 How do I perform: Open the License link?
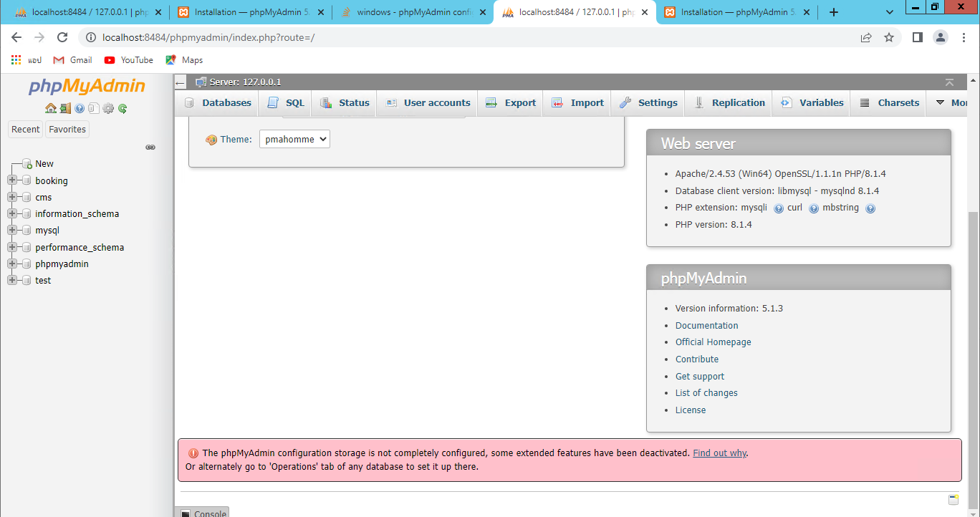click(x=691, y=410)
